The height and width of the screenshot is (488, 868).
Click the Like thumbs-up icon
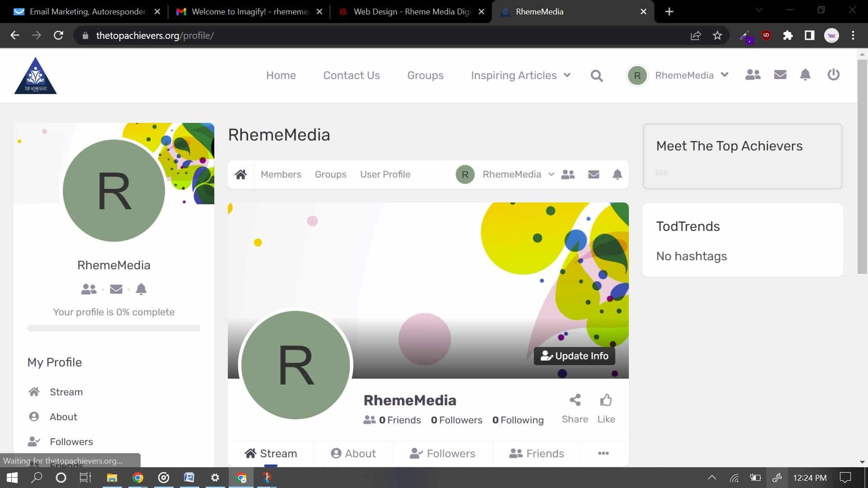coord(606,400)
